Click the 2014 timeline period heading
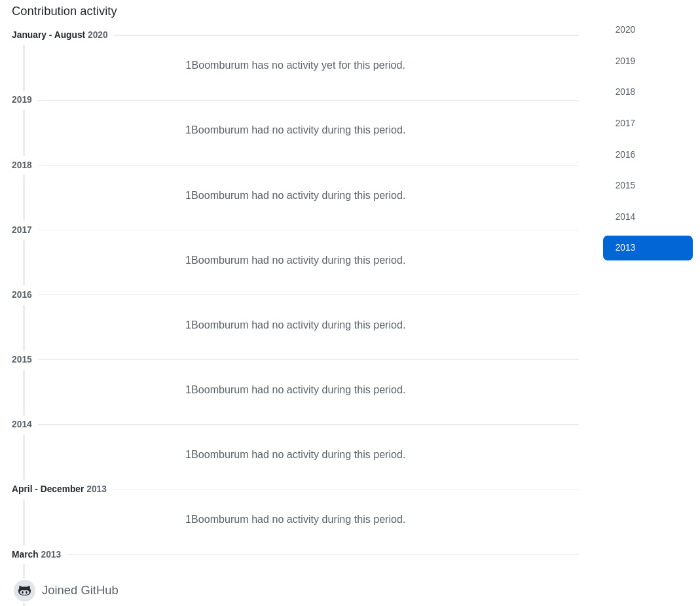Screen dimensions: 700x606 (x=22, y=424)
